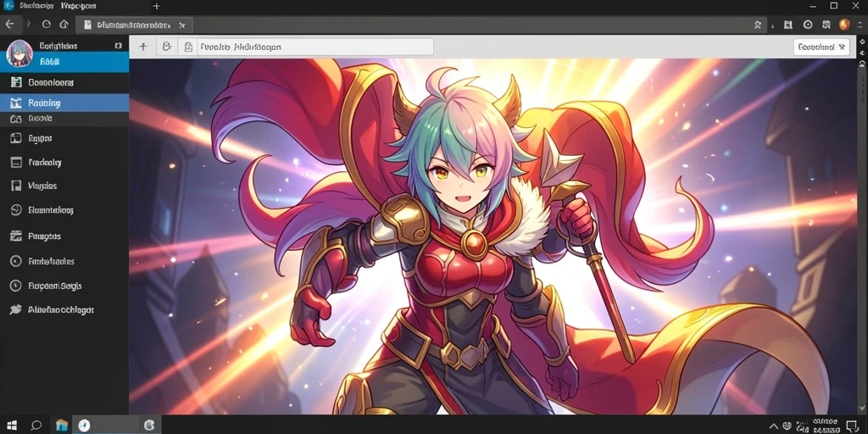Click the lock icon in the inner address field
This screenshot has height=434, width=868.
[x=188, y=47]
